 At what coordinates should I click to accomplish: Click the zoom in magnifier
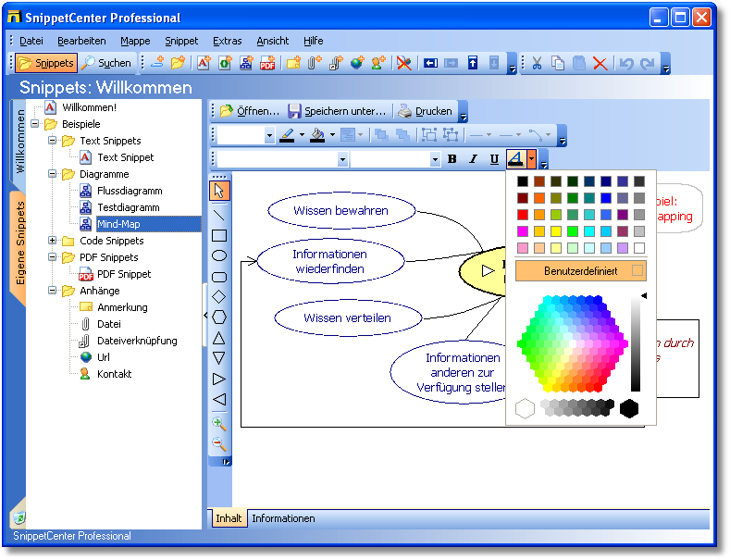pos(219,424)
